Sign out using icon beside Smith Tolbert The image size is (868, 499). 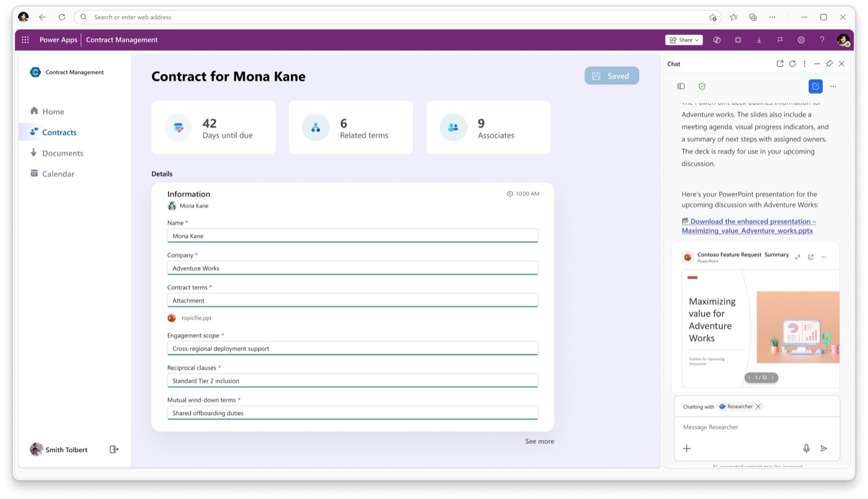click(x=114, y=449)
